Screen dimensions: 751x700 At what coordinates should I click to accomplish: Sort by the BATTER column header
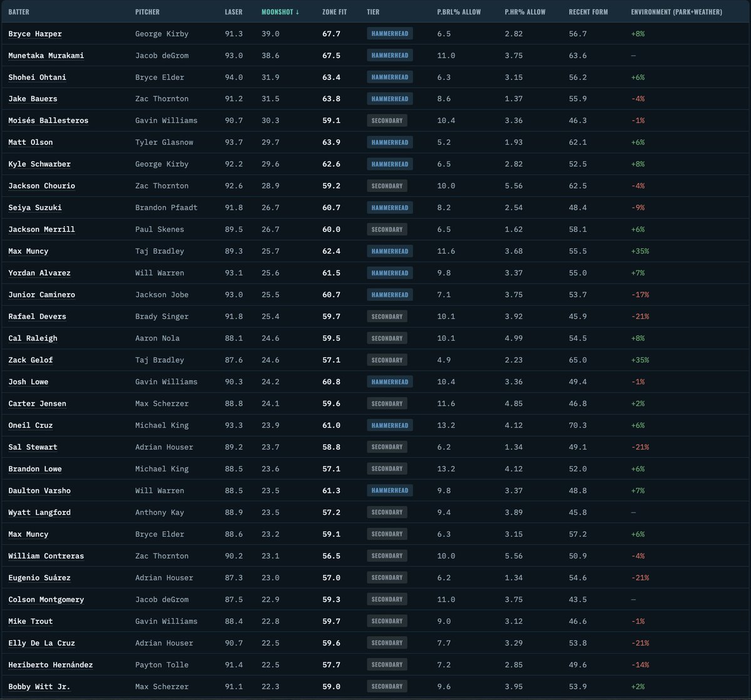coord(19,12)
